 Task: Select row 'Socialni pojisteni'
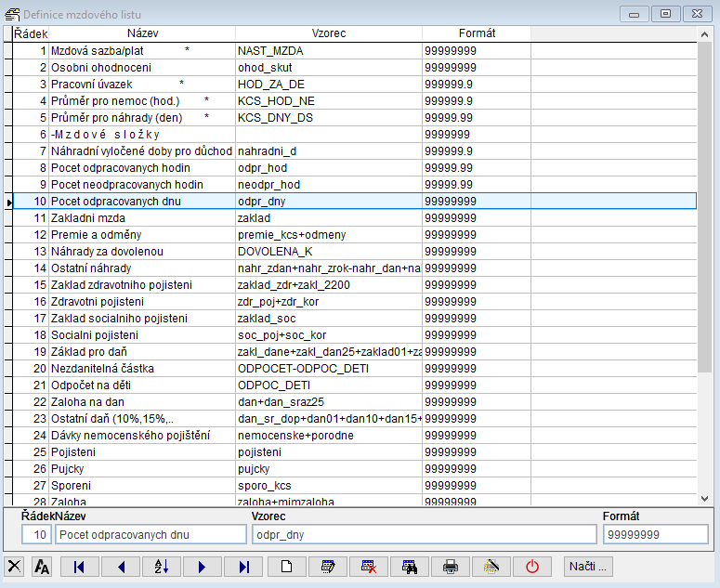point(355,335)
